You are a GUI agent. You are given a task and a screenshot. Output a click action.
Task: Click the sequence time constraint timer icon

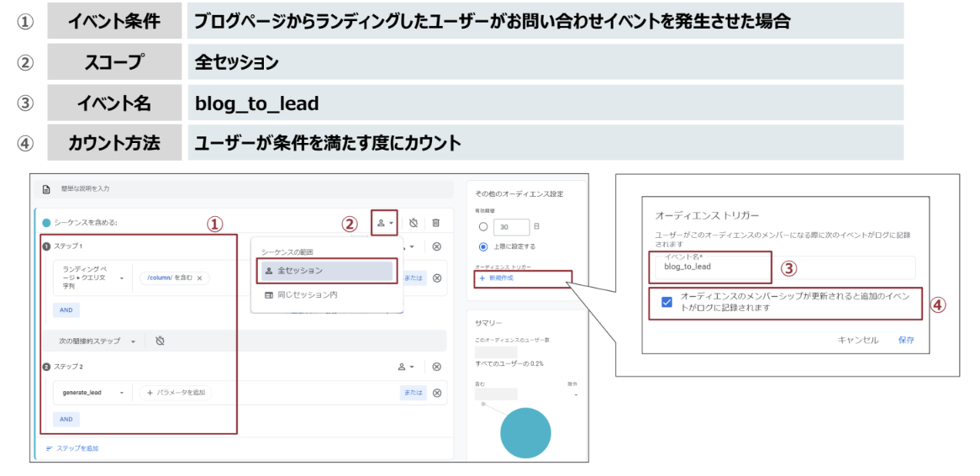coord(414,223)
